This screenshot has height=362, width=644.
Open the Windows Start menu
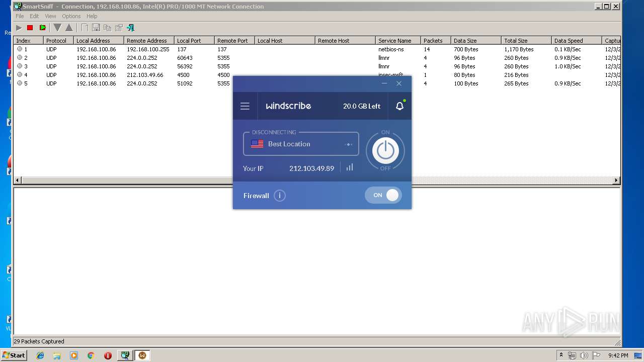[x=14, y=355]
